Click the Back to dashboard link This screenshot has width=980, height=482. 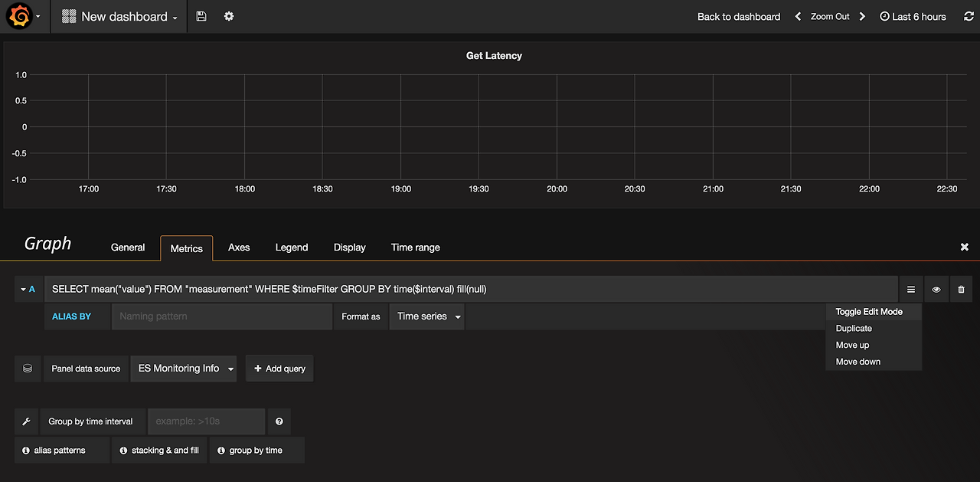739,16
